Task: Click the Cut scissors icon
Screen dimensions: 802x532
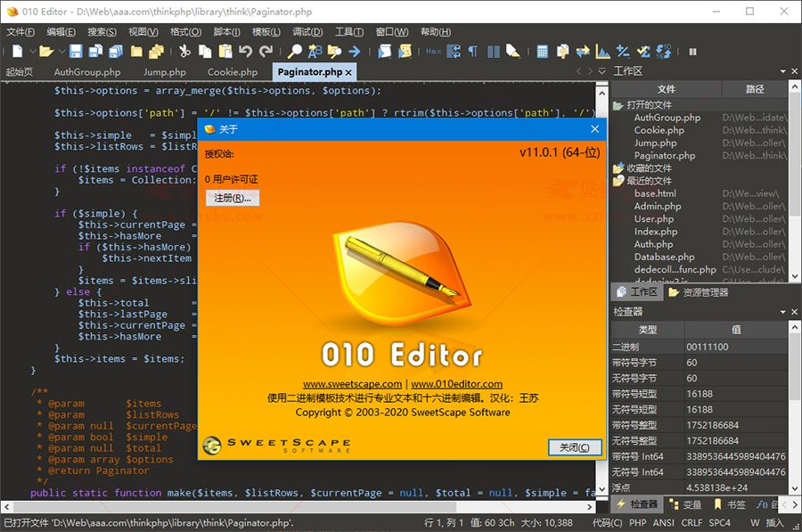Action: click(184, 52)
